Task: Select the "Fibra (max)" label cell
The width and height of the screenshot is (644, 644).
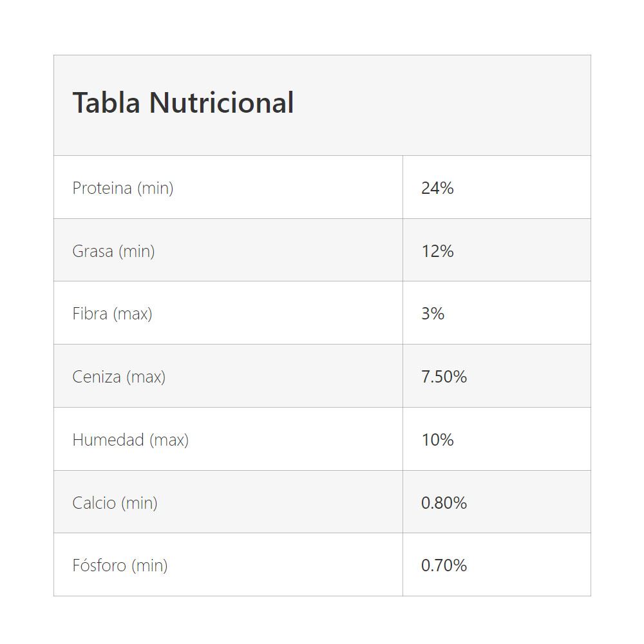Action: (112, 314)
